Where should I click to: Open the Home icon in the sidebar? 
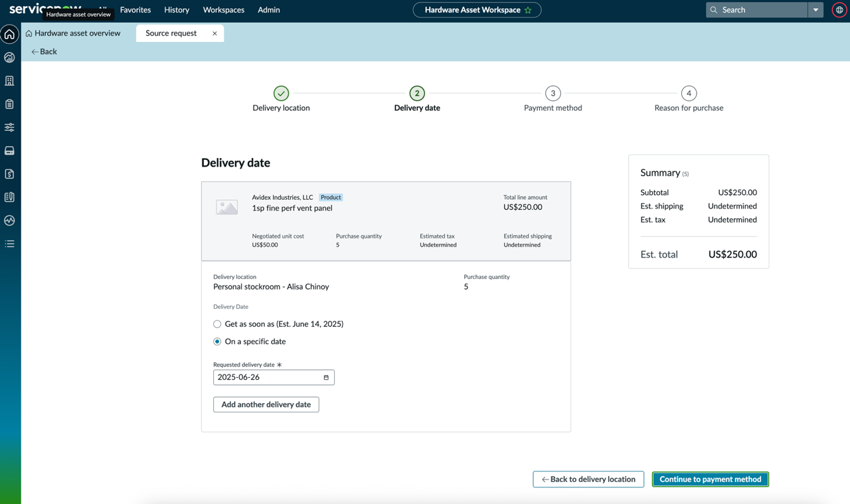click(x=9, y=34)
